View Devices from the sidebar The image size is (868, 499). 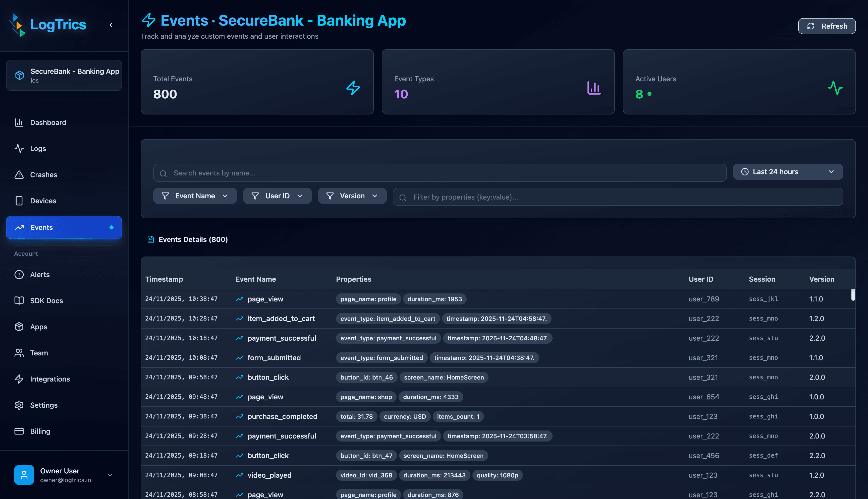click(43, 201)
